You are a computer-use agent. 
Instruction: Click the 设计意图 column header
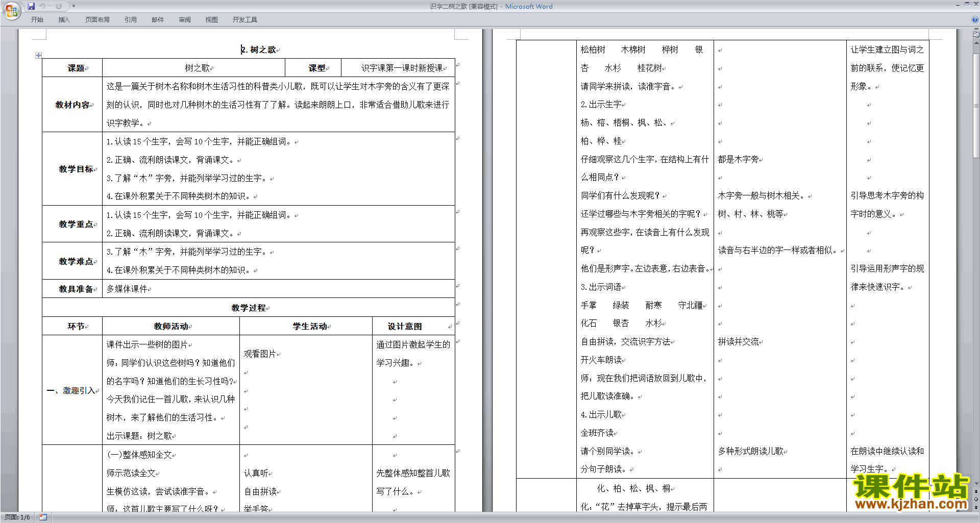[x=405, y=326]
